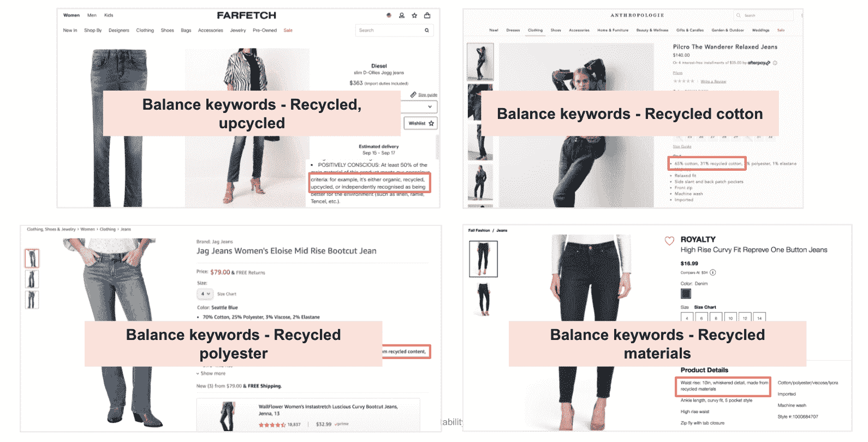
Task: Click Anthropologie star rating icons
Action: pyautogui.click(x=683, y=81)
